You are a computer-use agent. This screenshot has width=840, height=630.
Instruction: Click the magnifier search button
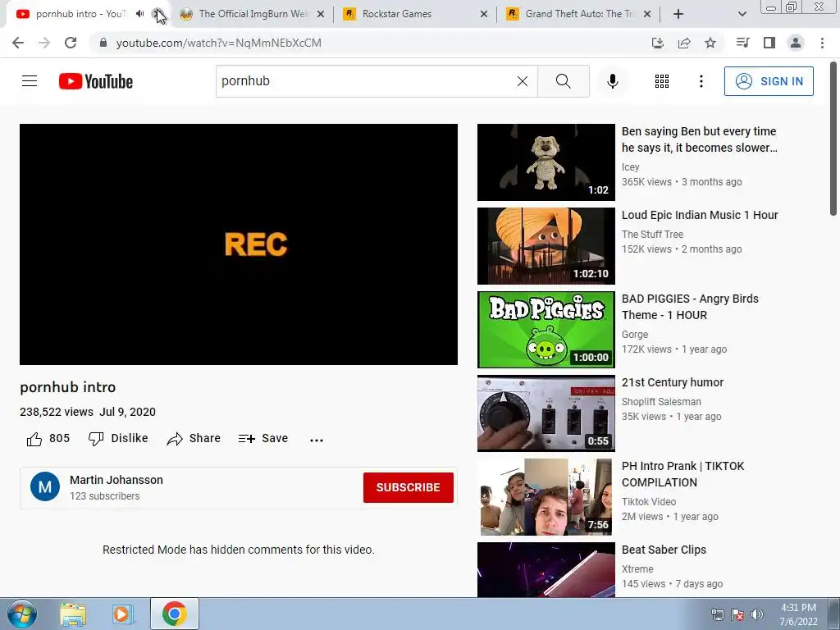point(563,81)
